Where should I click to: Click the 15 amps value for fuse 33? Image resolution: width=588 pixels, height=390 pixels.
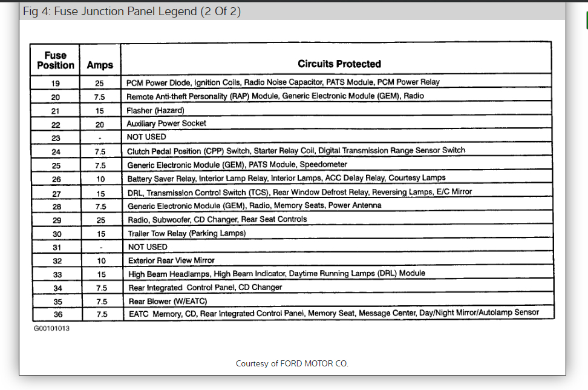102,275
